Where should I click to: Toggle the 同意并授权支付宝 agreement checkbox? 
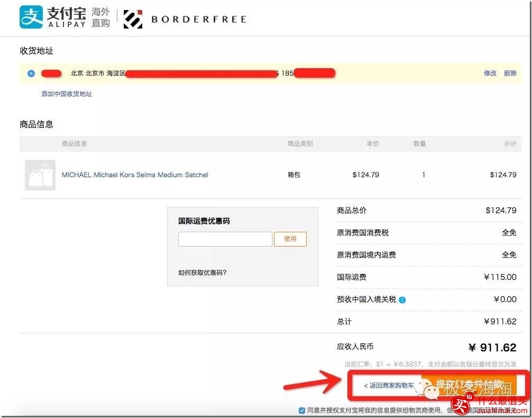[301, 410]
